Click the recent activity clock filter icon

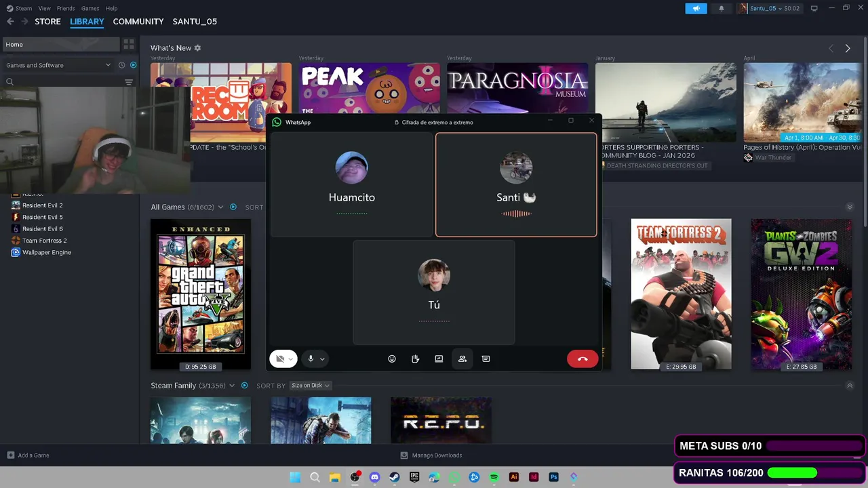point(122,65)
